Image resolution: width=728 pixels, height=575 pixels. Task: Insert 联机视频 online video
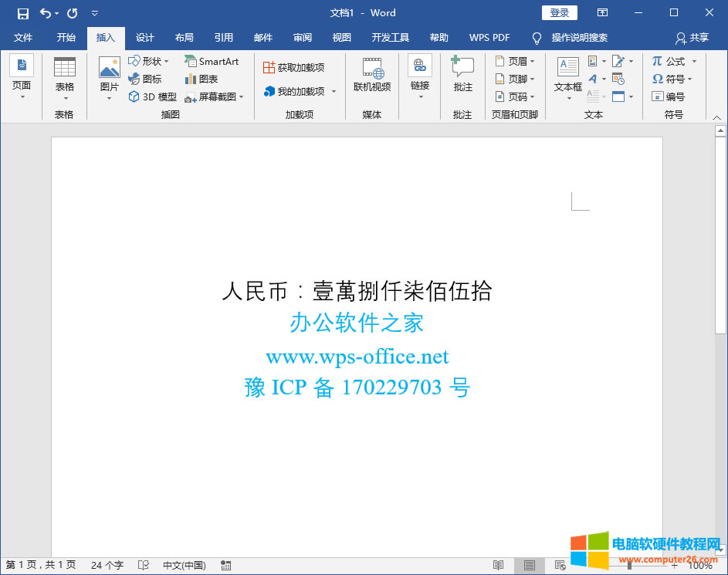[x=372, y=75]
